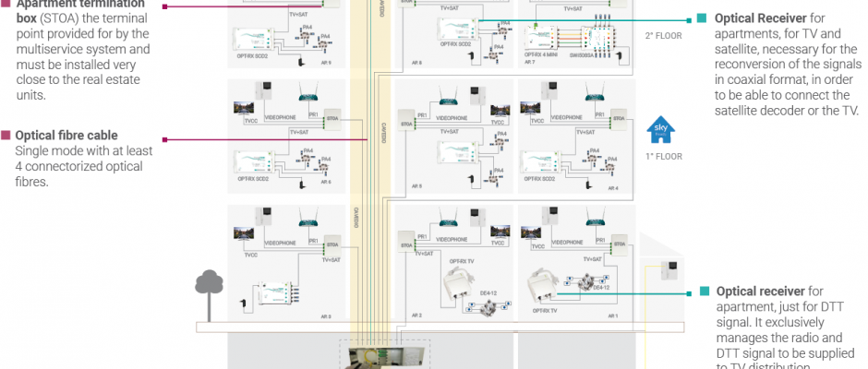Click the magenta bullet beside Optical fibre cable
The image size is (868, 369).
tap(6, 135)
